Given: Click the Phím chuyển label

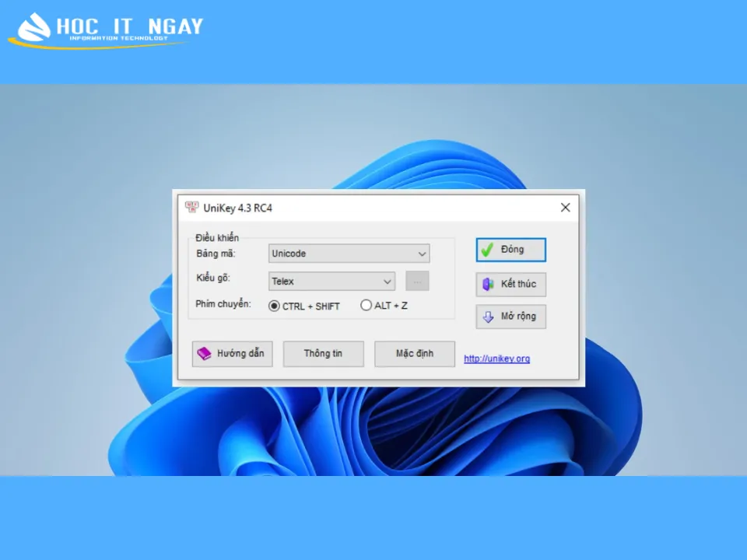Looking at the screenshot, I should point(223,304).
